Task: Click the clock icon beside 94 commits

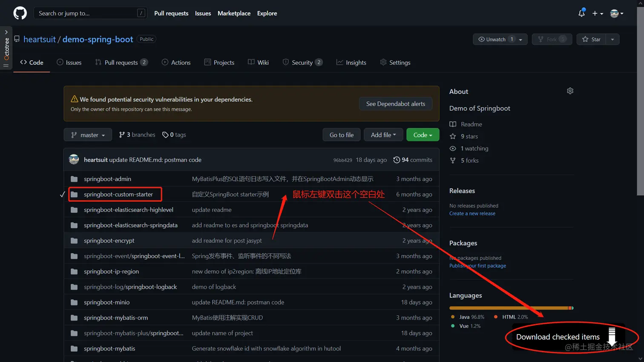Action: point(397,160)
